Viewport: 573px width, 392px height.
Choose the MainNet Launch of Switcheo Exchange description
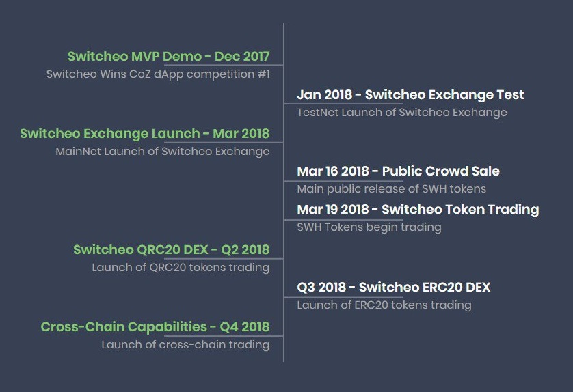point(163,151)
